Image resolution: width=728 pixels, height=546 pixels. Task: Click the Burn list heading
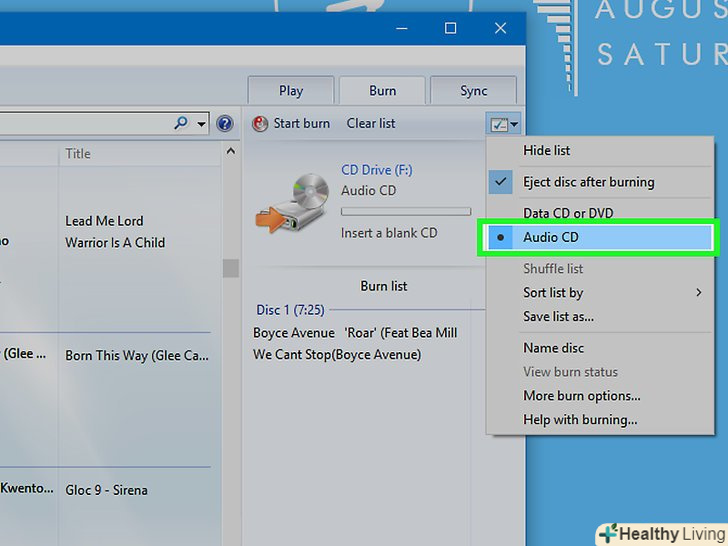384,286
